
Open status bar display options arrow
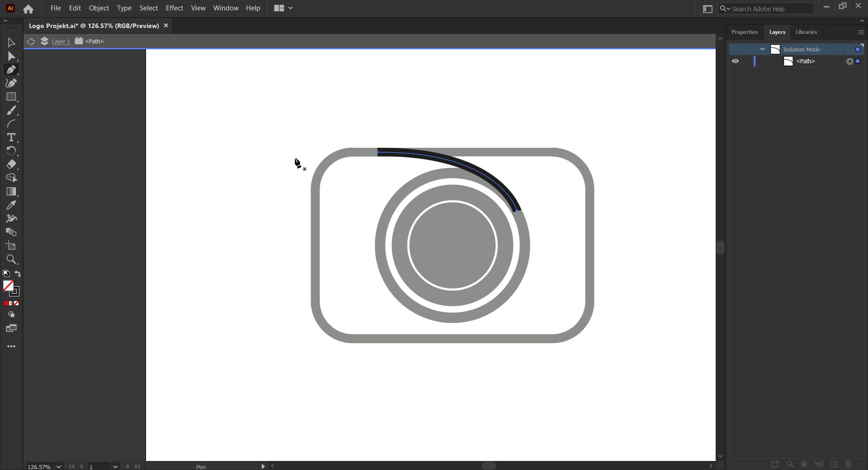click(x=263, y=466)
